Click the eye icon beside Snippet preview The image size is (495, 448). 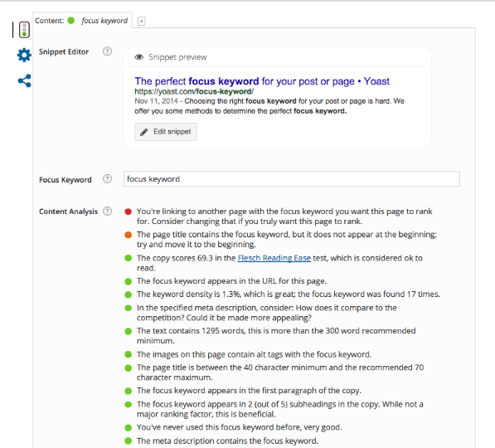139,57
